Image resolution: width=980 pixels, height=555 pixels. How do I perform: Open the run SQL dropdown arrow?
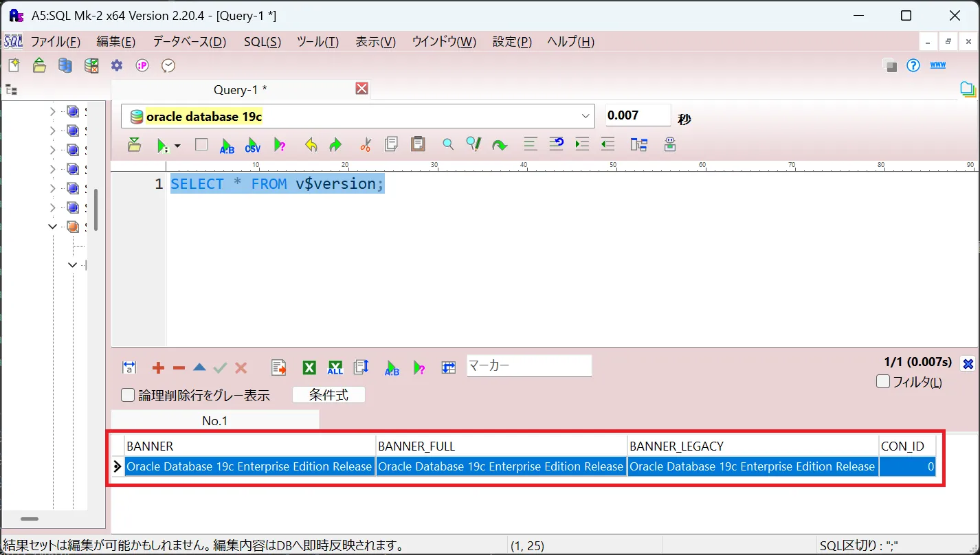(x=177, y=146)
